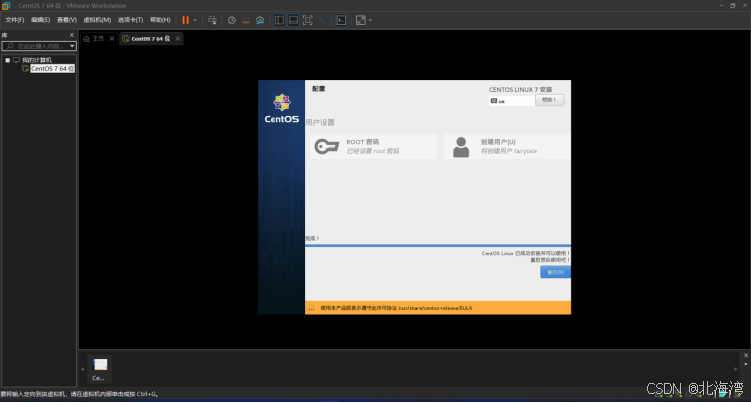Switch to the 主页 tab

pyautogui.click(x=98, y=38)
